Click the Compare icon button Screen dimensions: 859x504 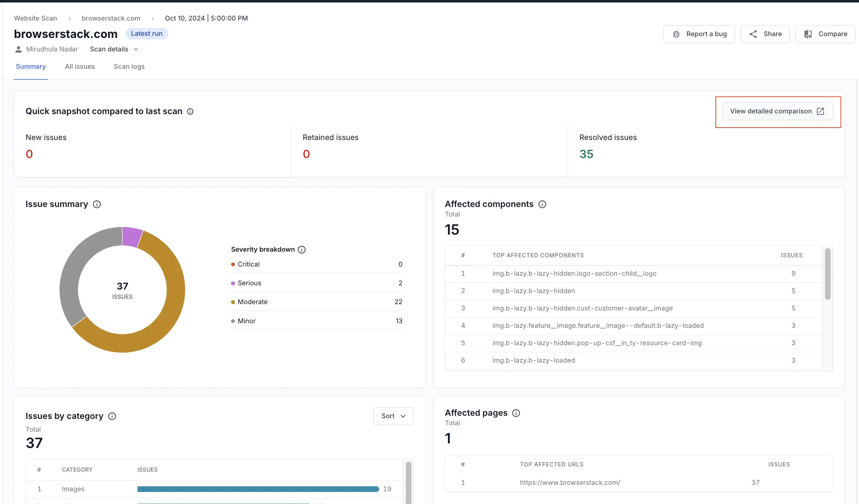(x=808, y=34)
